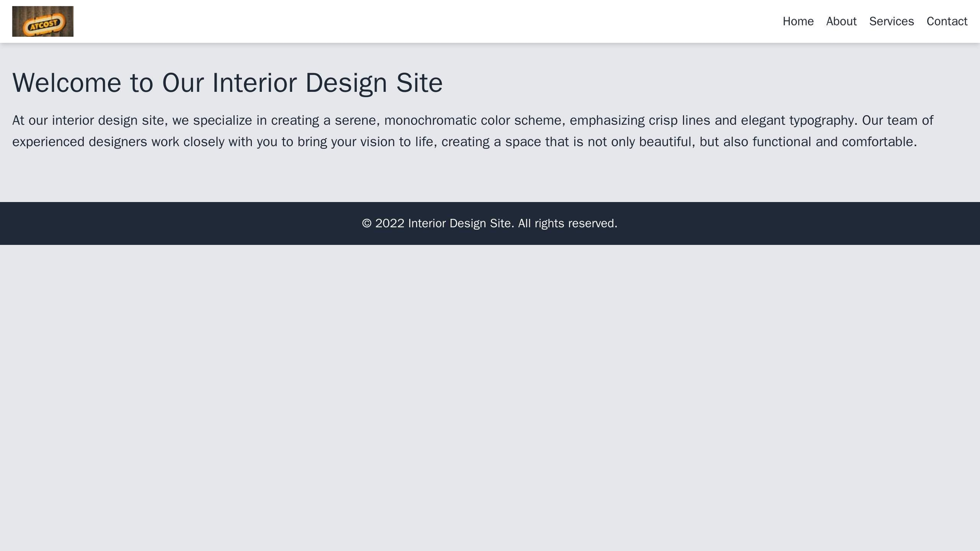Click the ATCOST logo image
Screen dimensions: 980x551
click(43, 22)
